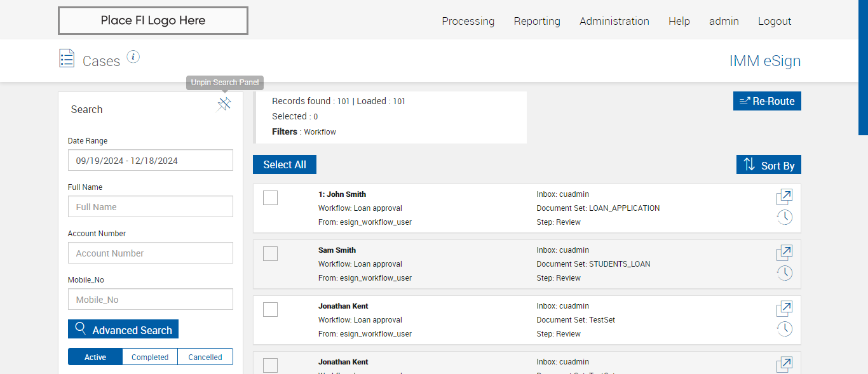Tick the first Jonathan Kent case checkbox
Image resolution: width=868 pixels, height=374 pixels.
pyautogui.click(x=270, y=309)
